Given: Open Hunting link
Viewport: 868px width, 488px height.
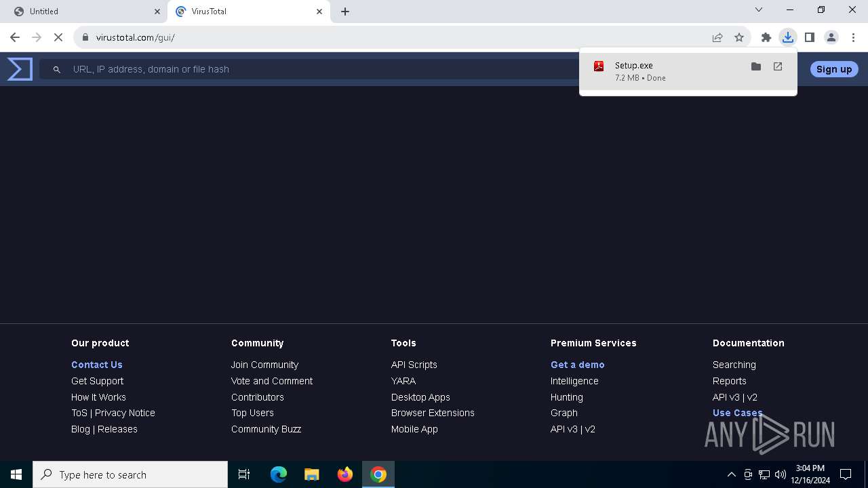Looking at the screenshot, I should pyautogui.click(x=567, y=397).
